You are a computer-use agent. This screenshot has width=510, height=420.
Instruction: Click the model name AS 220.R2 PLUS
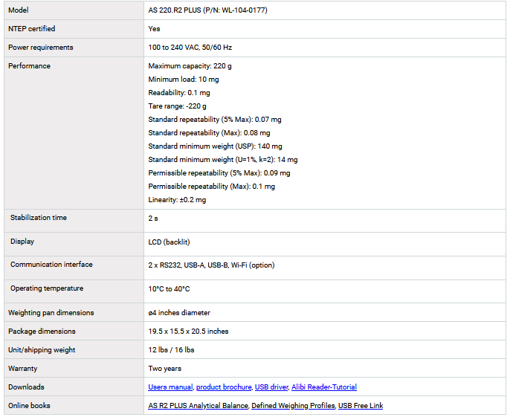tap(207, 10)
